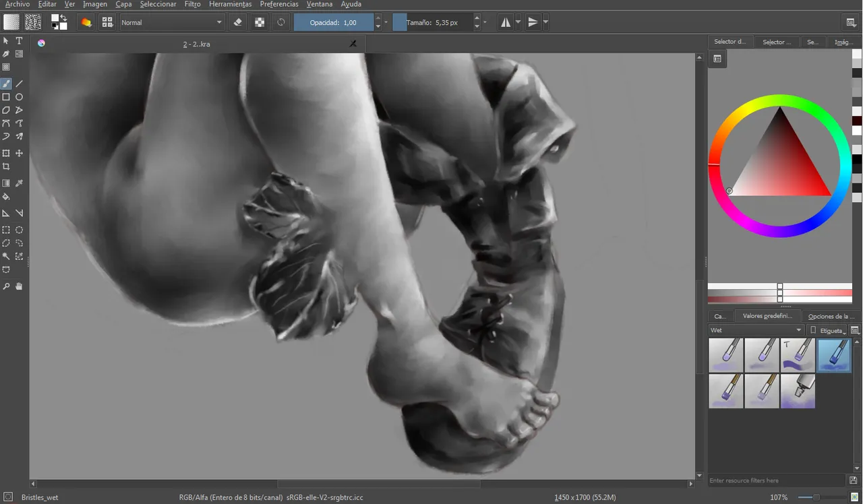Close the 2 - 2..kra document tab
Screen dimensions: 863x504
353,44
